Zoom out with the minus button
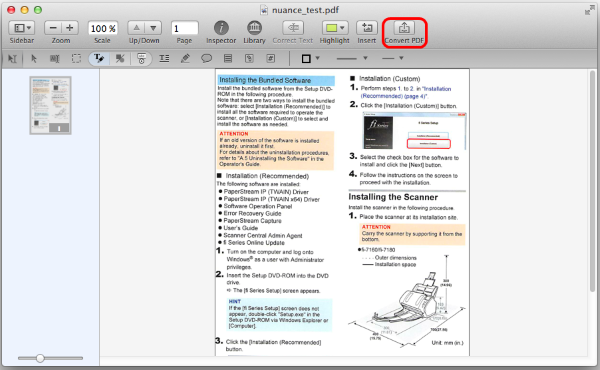The image size is (600, 370). click(53, 28)
